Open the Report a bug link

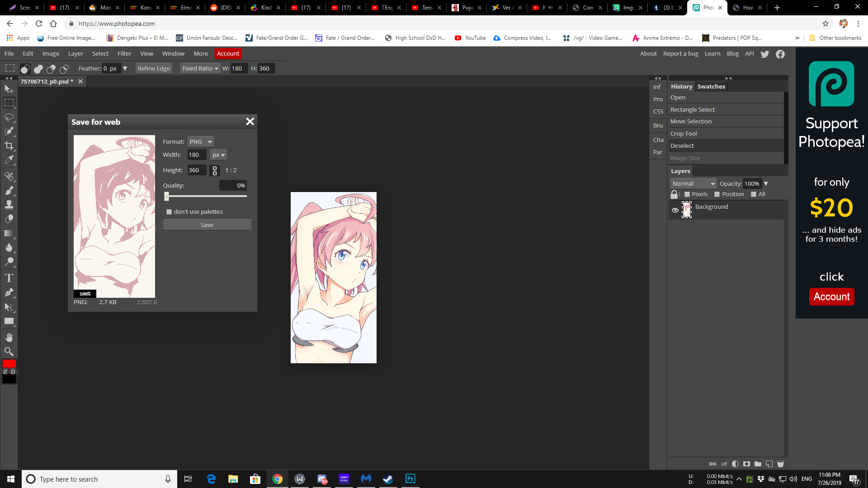pos(680,53)
